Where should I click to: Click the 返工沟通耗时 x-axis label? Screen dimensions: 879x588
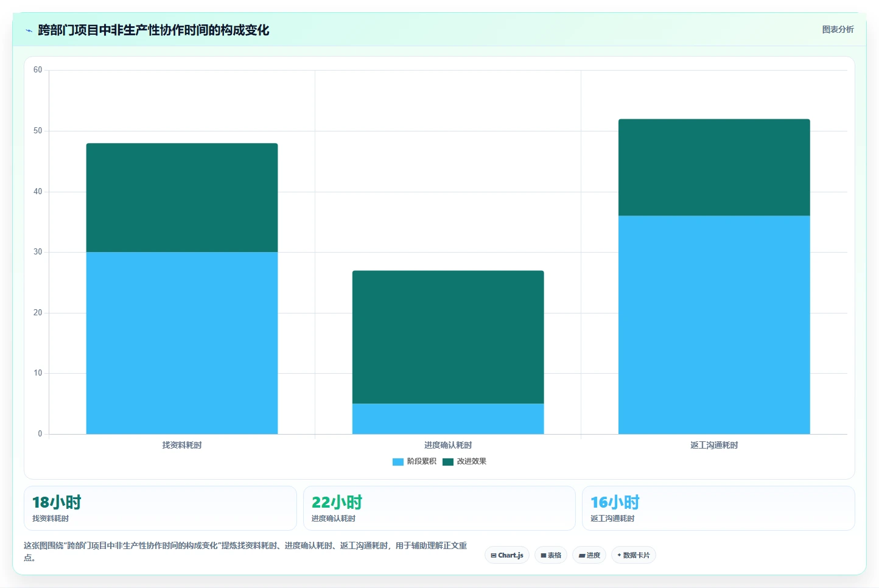coord(714,446)
